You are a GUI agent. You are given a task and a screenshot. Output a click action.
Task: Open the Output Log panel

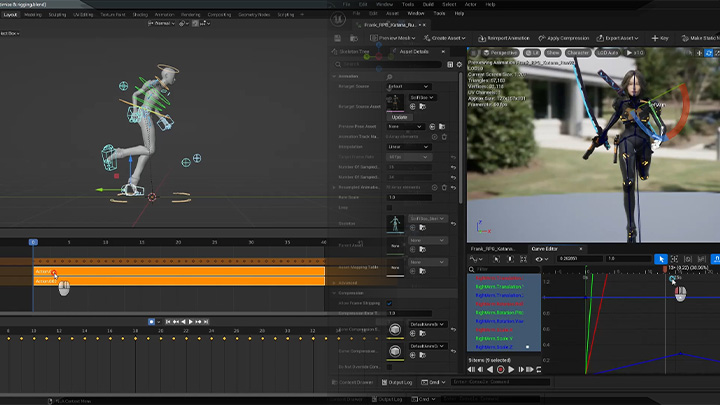397,382
